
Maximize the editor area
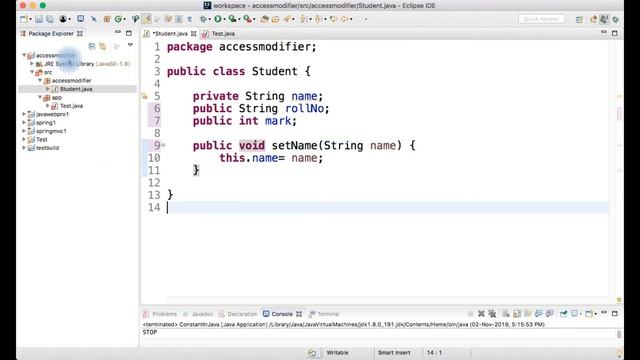615,33
